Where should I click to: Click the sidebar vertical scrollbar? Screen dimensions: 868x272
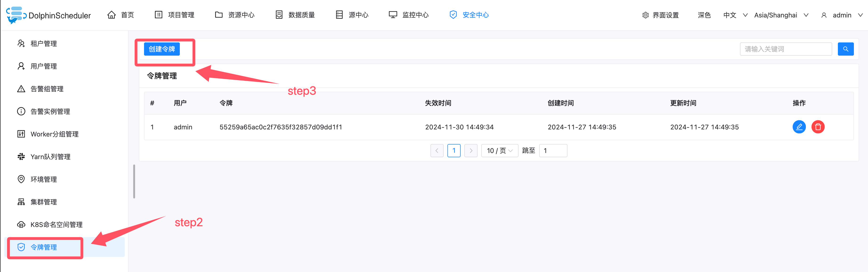click(x=134, y=181)
